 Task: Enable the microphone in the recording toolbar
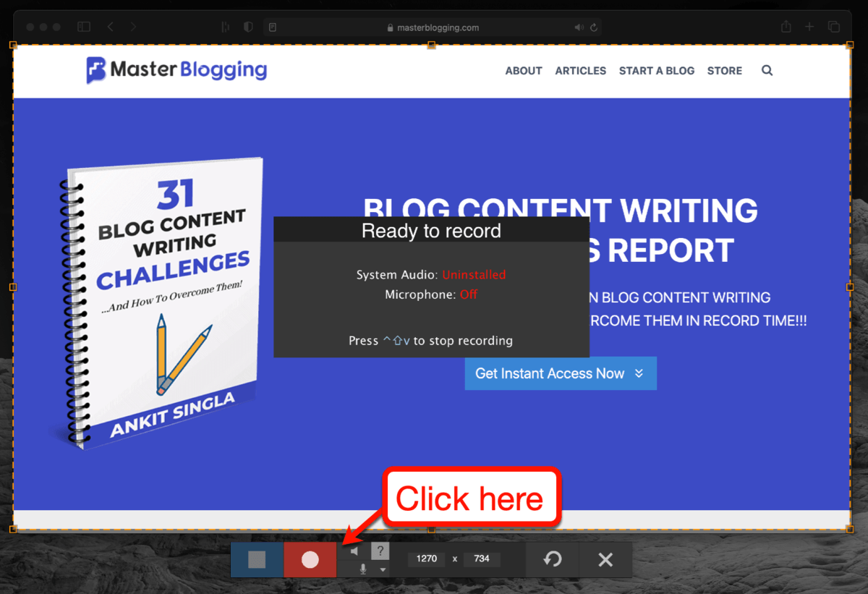[x=362, y=569]
